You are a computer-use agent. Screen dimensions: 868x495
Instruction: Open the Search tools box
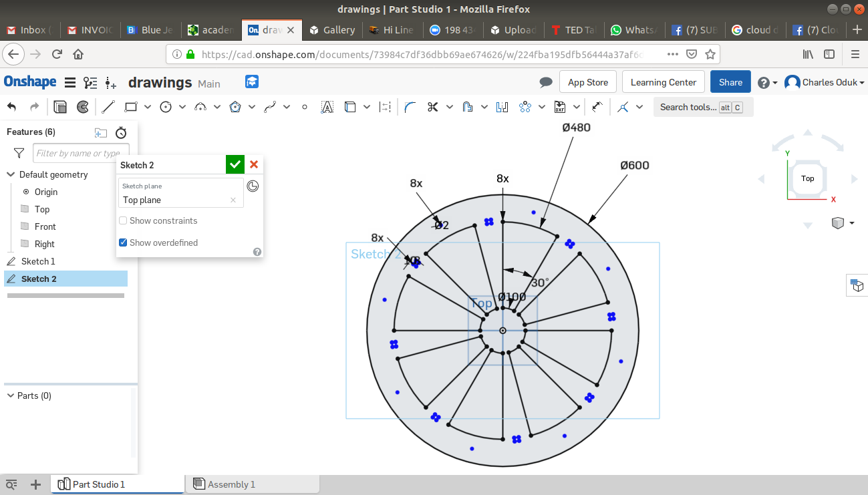(x=703, y=107)
